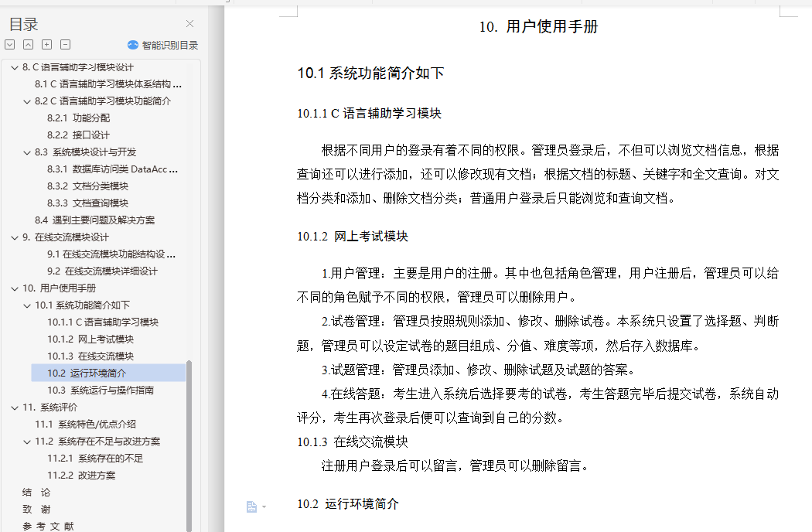
Task: Click the outline pane vertical scrollbar thumb
Action: pyautogui.click(x=189, y=445)
